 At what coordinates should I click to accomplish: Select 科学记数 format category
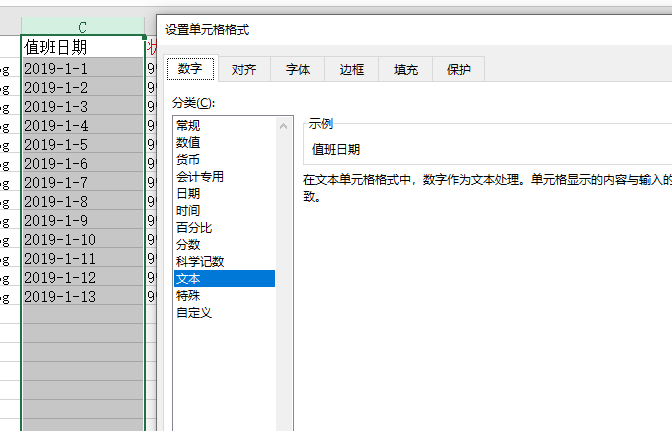click(200, 262)
